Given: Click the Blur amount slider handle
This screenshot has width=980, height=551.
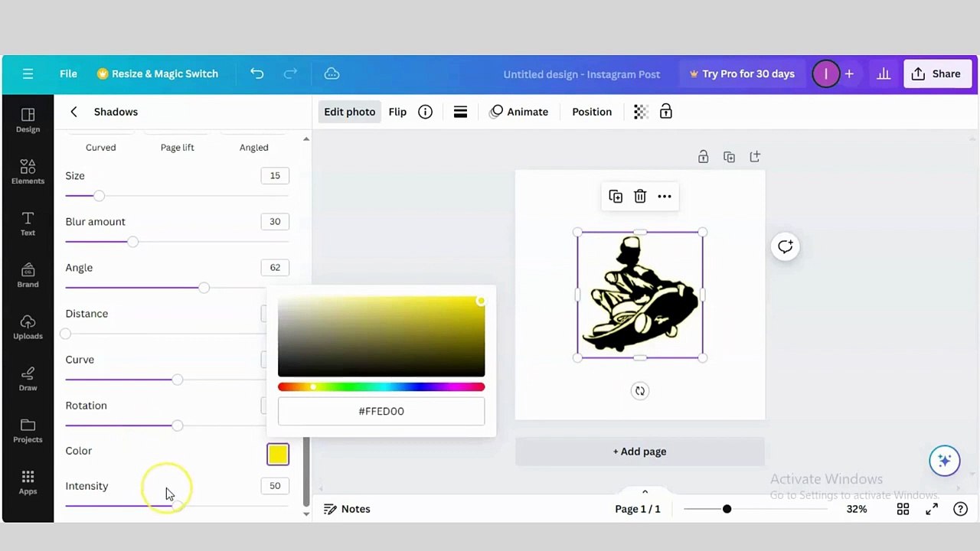Looking at the screenshot, I should [133, 242].
